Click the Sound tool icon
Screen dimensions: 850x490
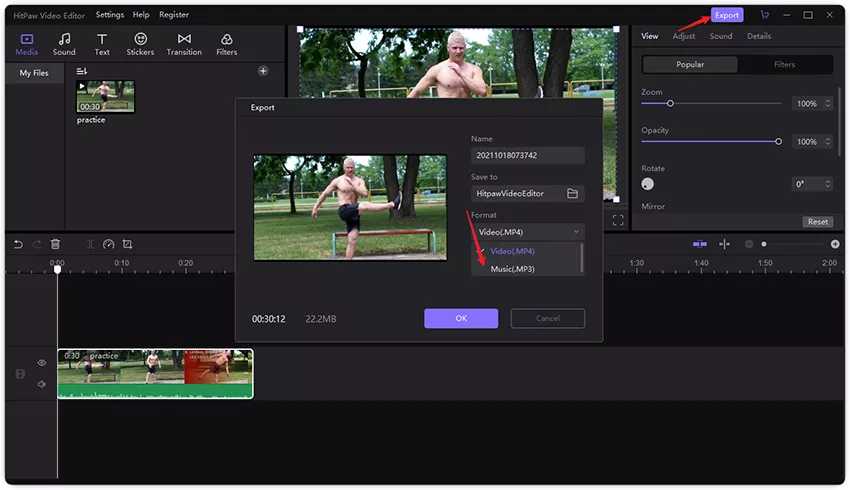(64, 44)
